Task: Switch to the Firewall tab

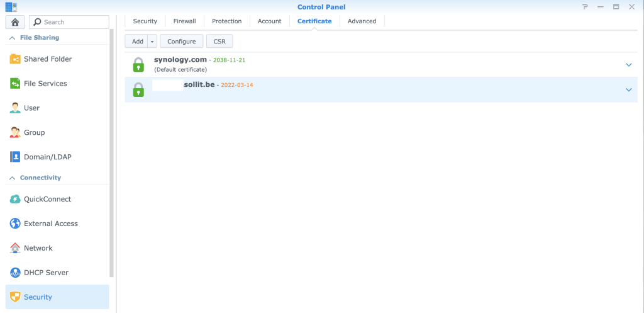Action: click(x=184, y=21)
